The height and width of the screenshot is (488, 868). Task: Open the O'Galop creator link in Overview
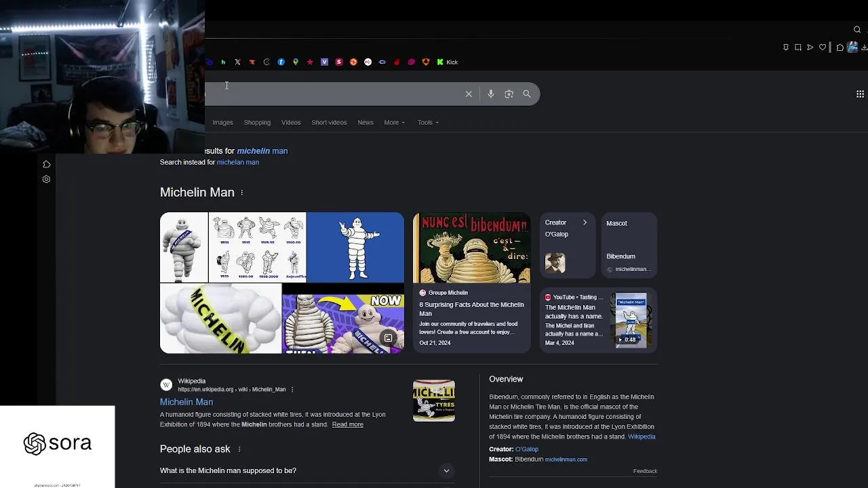[x=527, y=449]
